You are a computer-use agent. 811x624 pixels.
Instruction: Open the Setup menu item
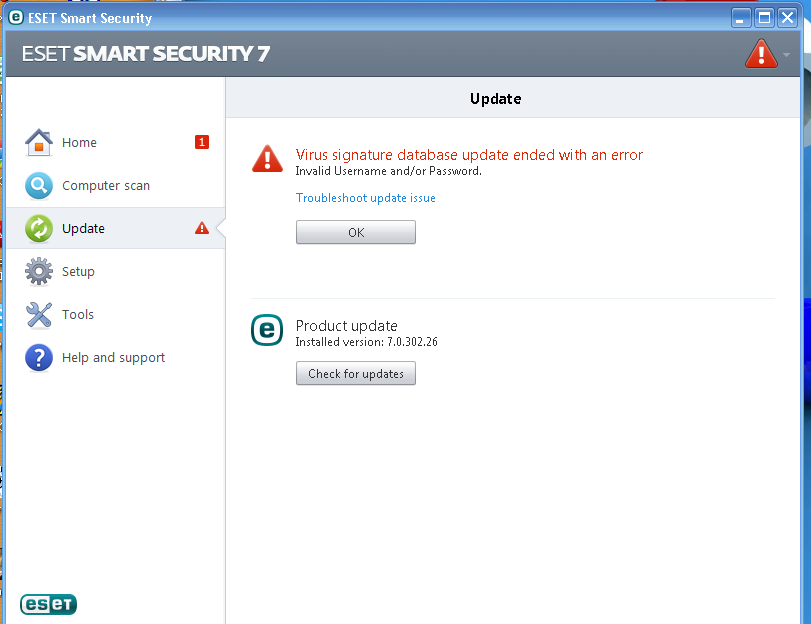coord(78,271)
